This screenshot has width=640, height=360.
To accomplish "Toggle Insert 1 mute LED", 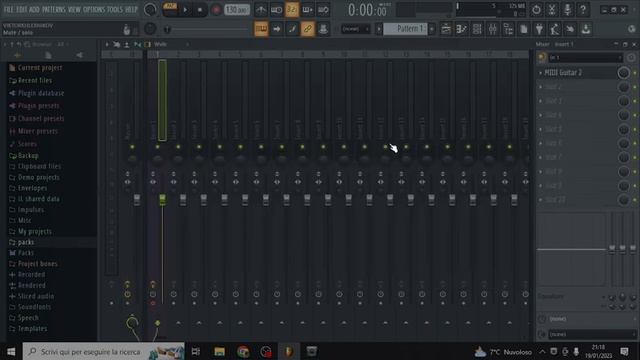I will [158, 147].
